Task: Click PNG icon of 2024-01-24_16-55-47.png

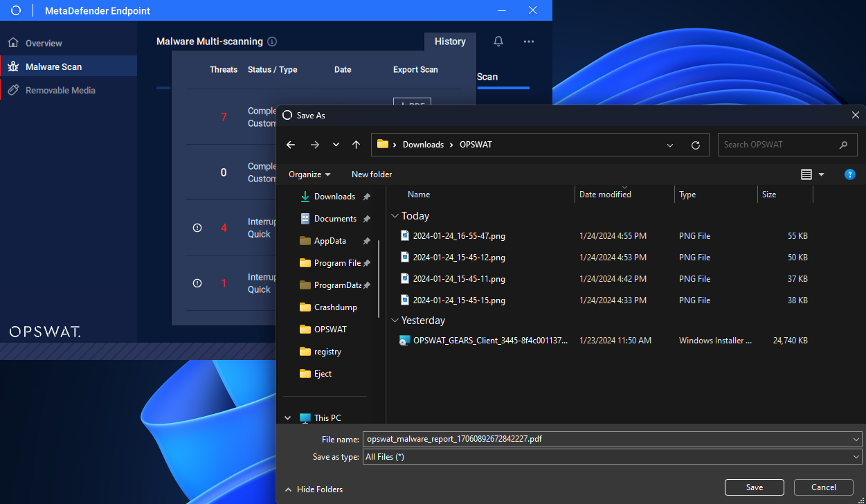Action: click(x=405, y=235)
